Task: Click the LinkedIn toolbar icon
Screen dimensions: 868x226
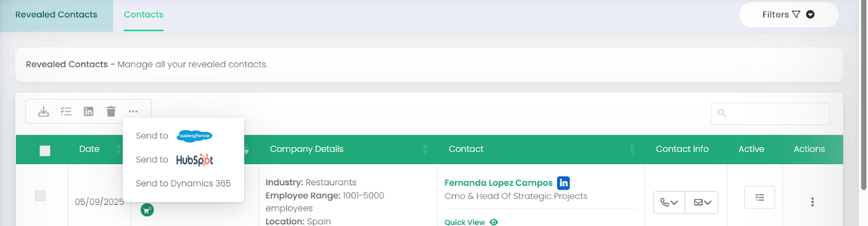Action: (88, 111)
